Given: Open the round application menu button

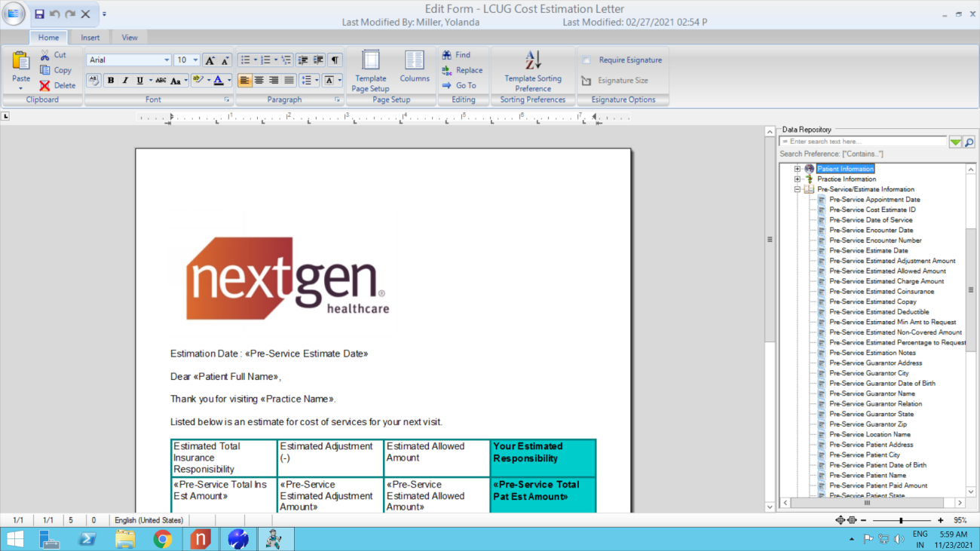Looking at the screenshot, I should click(13, 14).
